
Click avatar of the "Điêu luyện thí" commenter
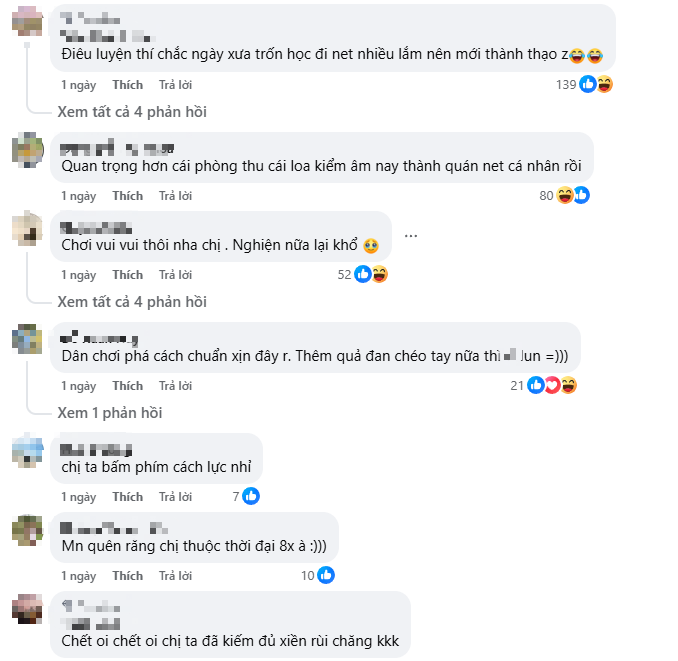pos(27,19)
